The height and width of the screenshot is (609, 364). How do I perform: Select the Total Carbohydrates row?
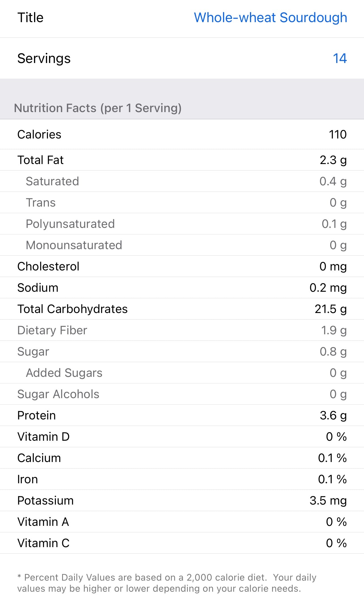point(182,309)
